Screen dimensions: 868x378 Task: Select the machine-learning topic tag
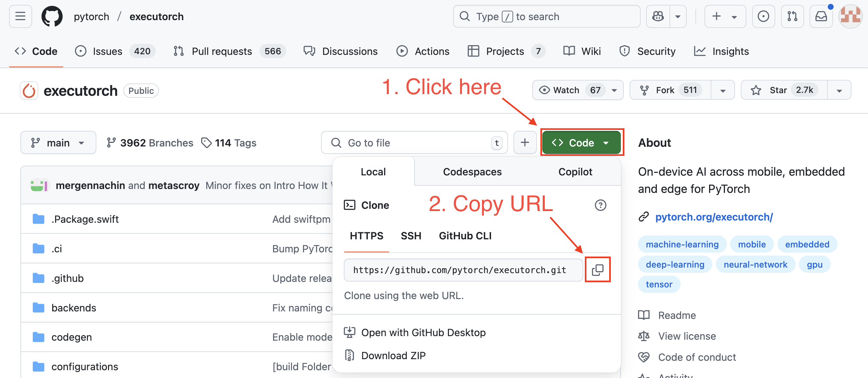pos(682,244)
